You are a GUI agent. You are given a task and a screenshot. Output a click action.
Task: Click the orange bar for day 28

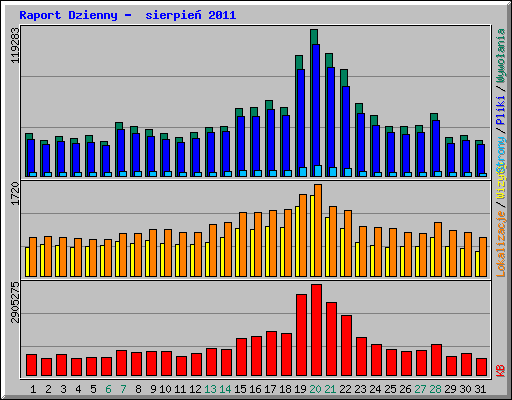click(438, 249)
